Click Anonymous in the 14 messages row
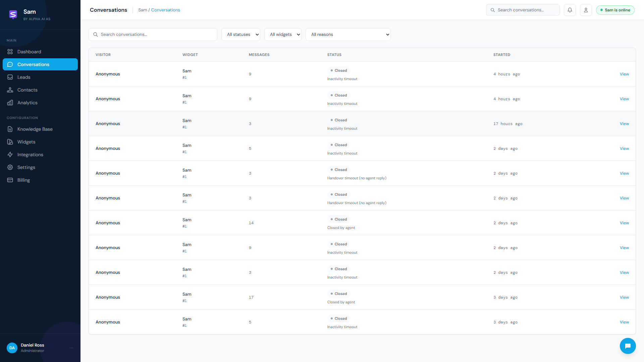Image resolution: width=644 pixels, height=362 pixels. 108,223
